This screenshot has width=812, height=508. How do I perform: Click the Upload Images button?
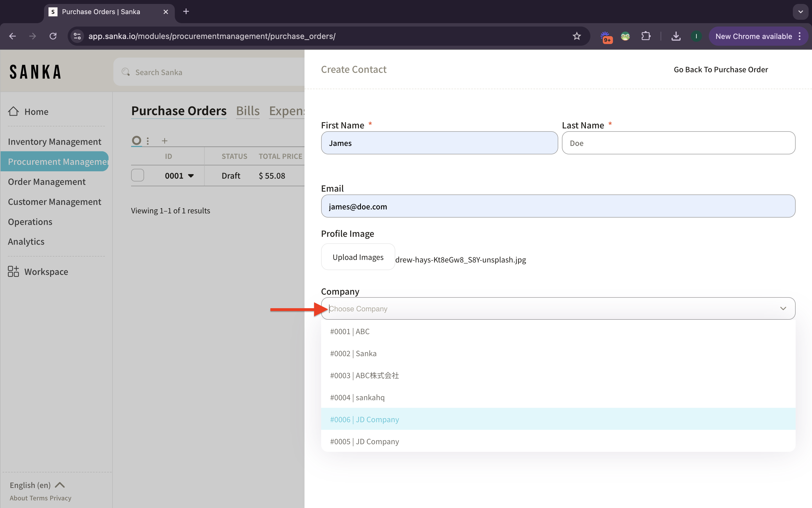click(358, 257)
